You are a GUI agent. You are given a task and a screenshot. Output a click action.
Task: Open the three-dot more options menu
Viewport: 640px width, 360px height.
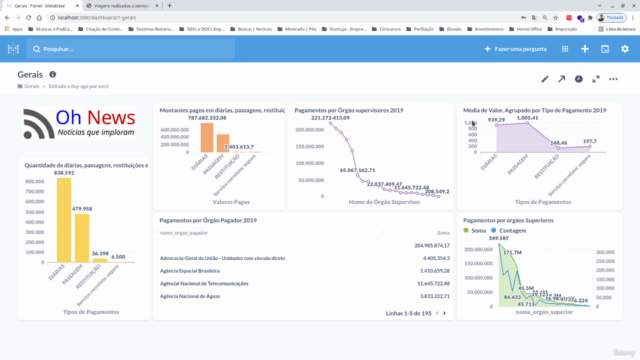click(613, 79)
